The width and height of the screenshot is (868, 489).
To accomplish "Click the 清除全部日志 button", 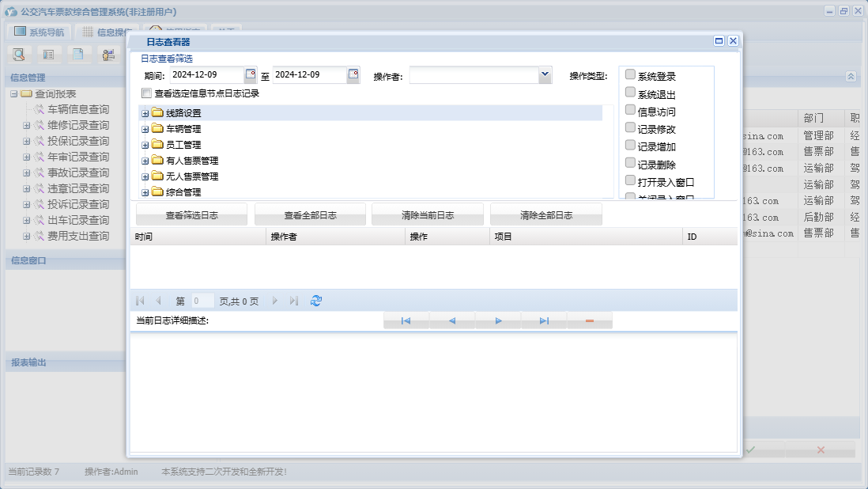I will click(546, 215).
